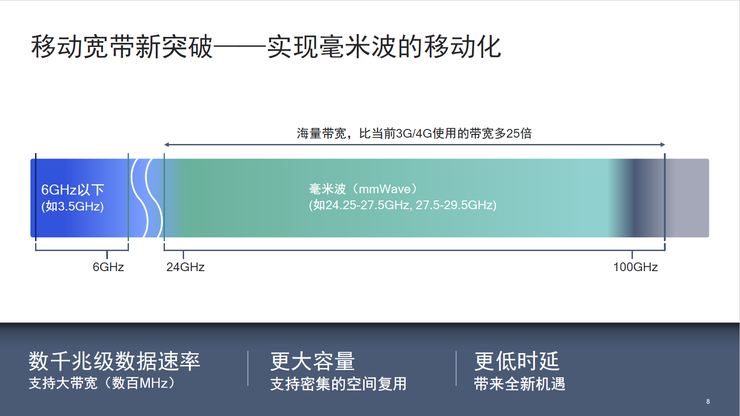Viewport: 740px width, 416px height.
Task: Select the 支持大带宽（数百MHz）subtitle
Action: point(102,383)
